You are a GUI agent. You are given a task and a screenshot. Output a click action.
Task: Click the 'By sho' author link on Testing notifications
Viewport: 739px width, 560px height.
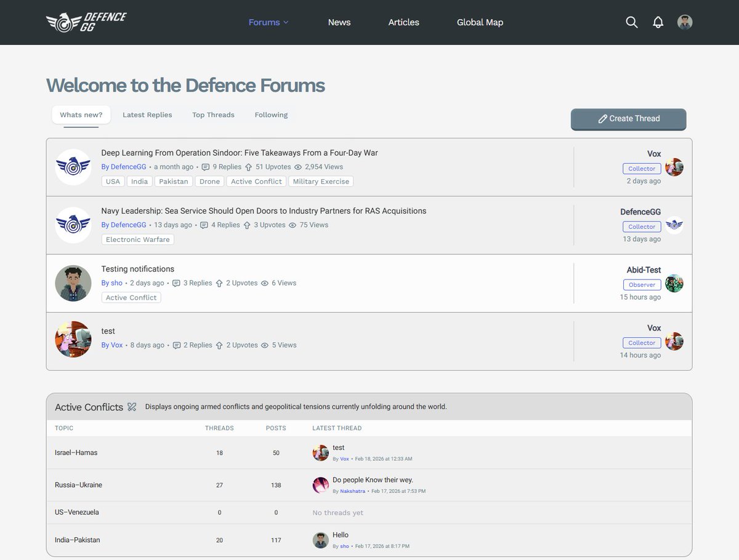(x=112, y=283)
